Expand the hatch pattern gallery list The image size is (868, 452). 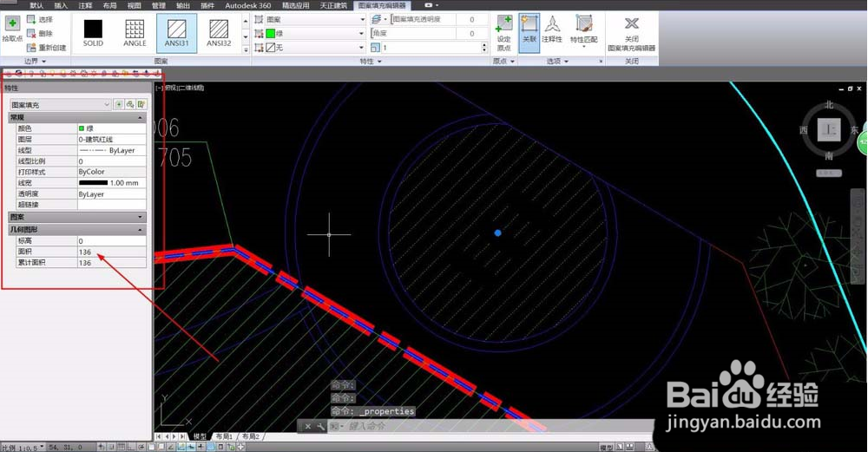click(x=246, y=49)
